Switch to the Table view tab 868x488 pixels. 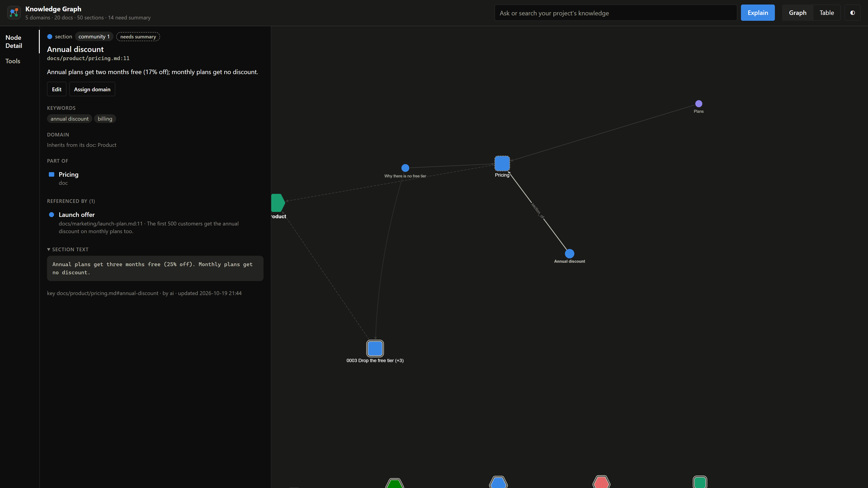[826, 13]
